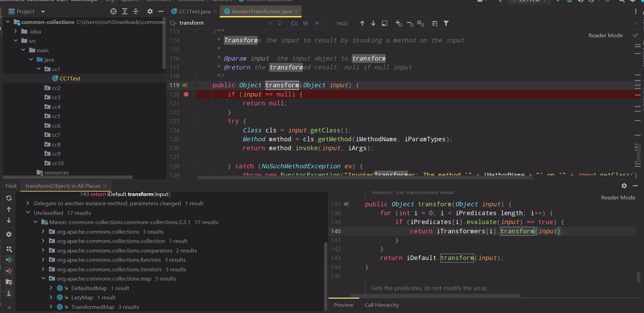Viewport: 644px width, 313px height.
Task: Toggle Match Case (Cc) search option
Action: pyautogui.click(x=294, y=23)
